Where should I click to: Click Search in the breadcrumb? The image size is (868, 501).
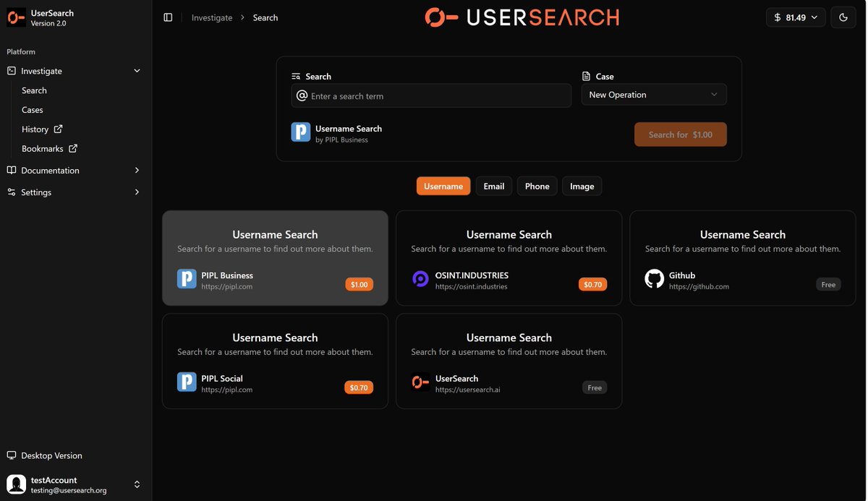(265, 17)
